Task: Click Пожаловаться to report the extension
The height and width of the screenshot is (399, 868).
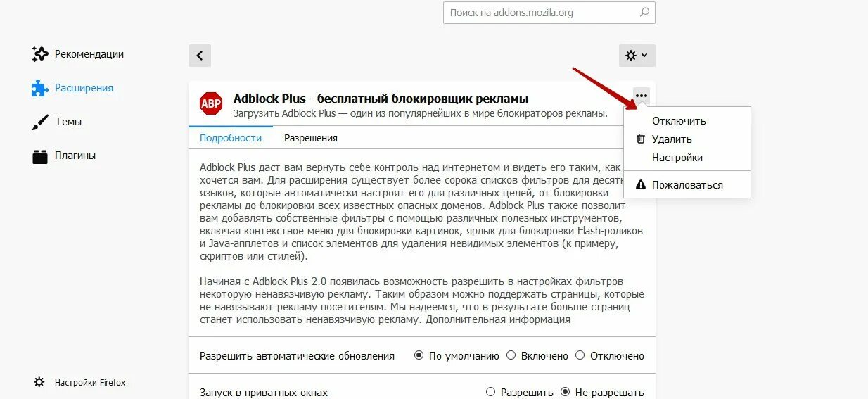Action: pos(687,185)
